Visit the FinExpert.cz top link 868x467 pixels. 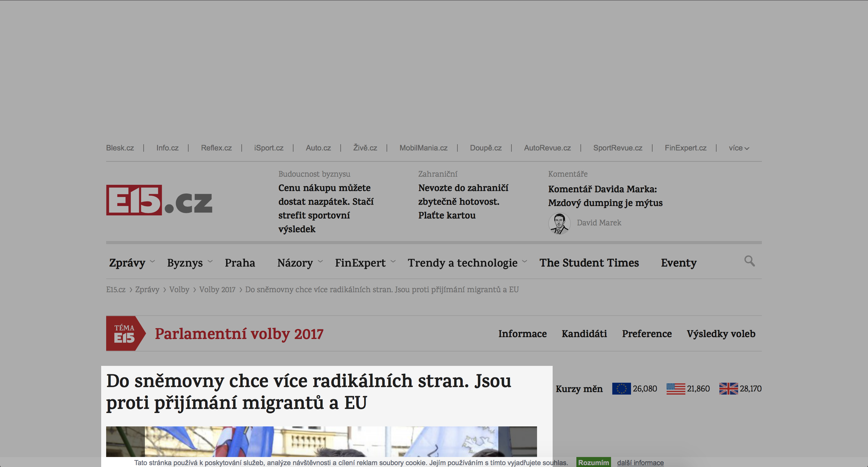pyautogui.click(x=685, y=148)
